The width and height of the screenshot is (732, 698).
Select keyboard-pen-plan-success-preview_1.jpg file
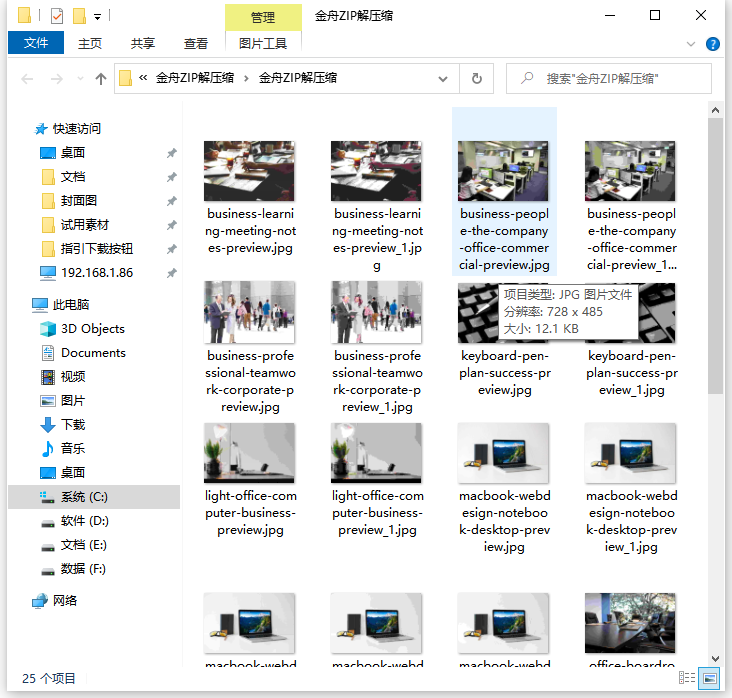[x=631, y=373]
